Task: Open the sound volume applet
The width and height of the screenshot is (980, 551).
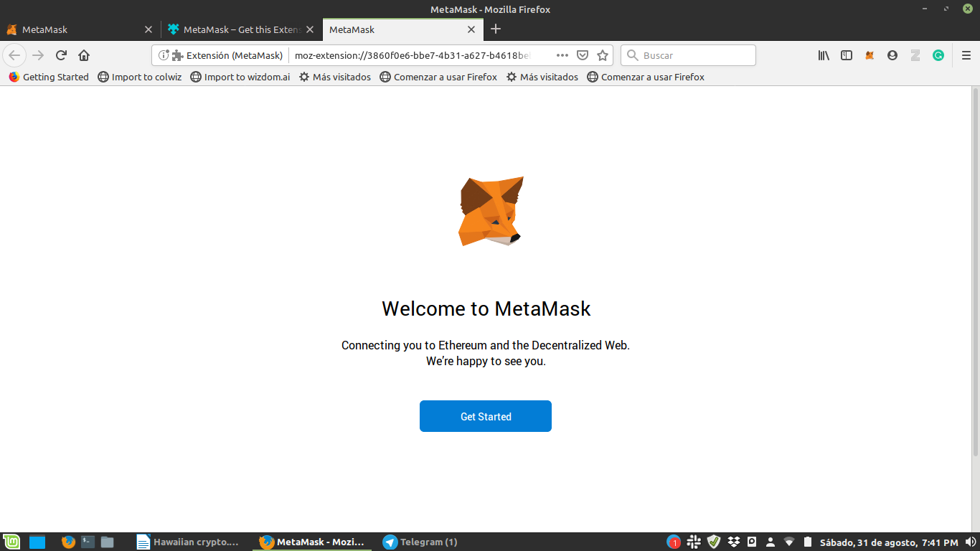Action: point(970,542)
